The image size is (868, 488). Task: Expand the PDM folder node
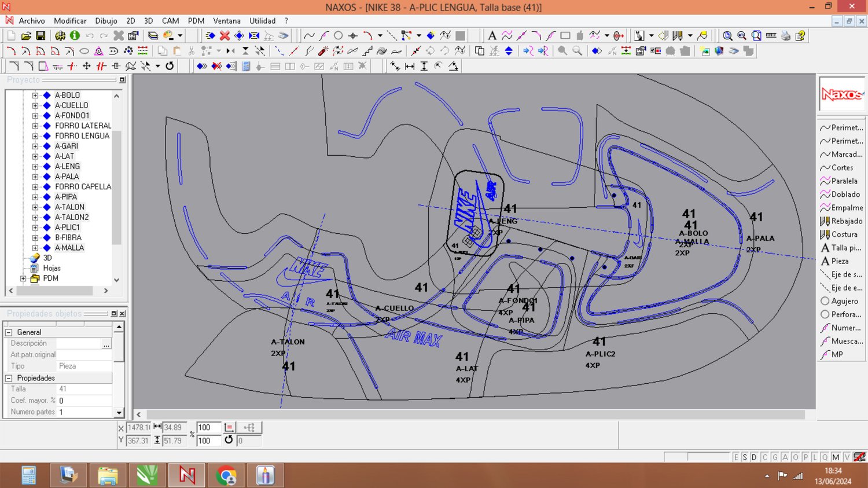click(x=24, y=278)
